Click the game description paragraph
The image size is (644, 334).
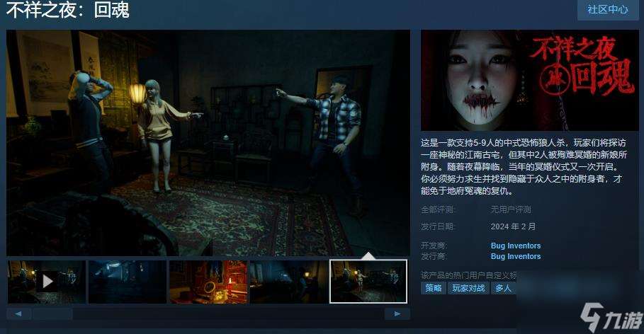(x=524, y=166)
